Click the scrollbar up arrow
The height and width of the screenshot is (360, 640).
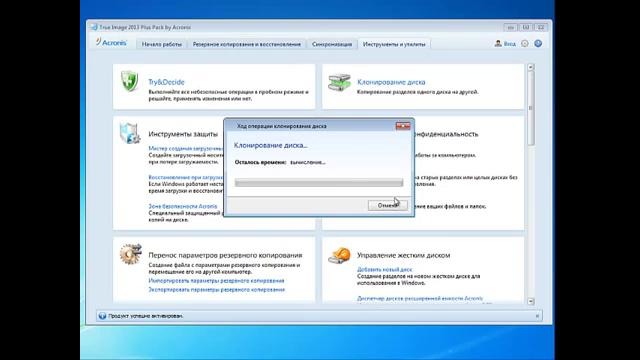coord(531,67)
